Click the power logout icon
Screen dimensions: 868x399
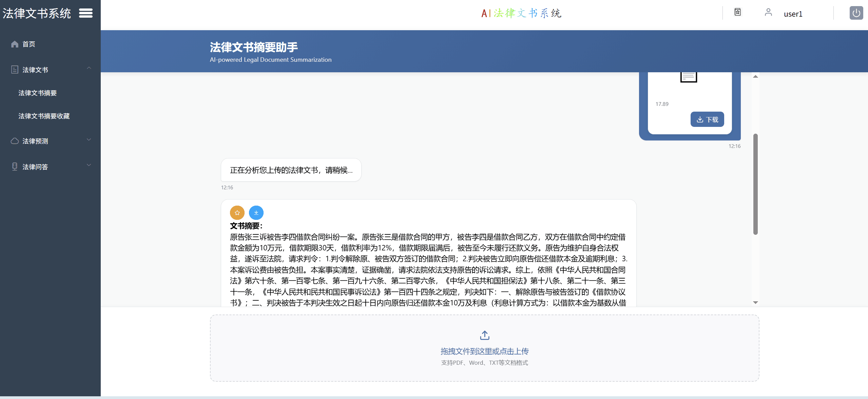pos(856,13)
